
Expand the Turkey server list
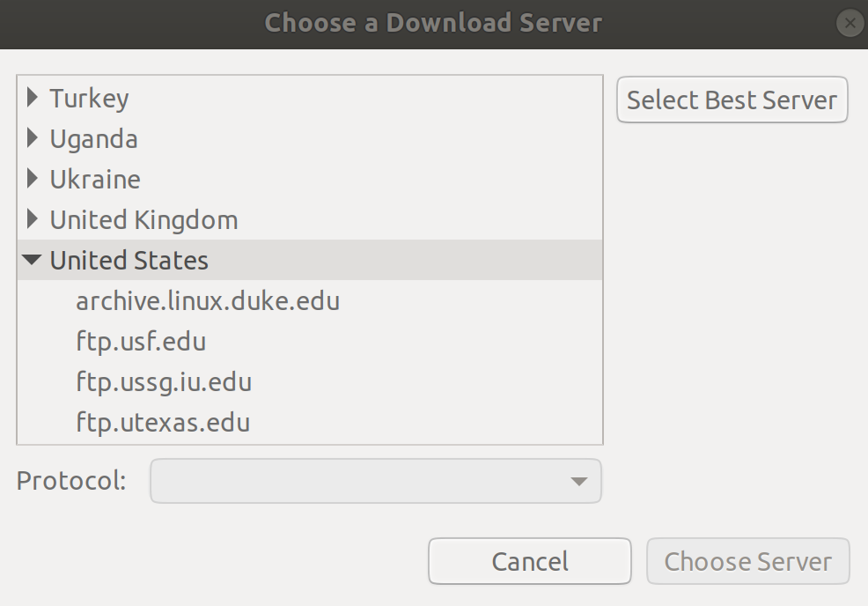[33, 99]
